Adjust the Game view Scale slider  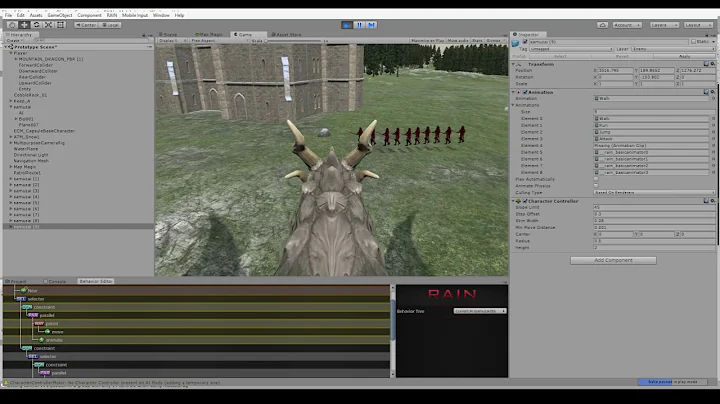click(293, 40)
